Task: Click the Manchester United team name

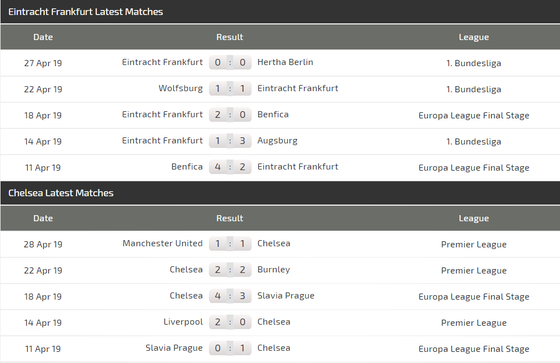Action: pyautogui.click(x=162, y=243)
